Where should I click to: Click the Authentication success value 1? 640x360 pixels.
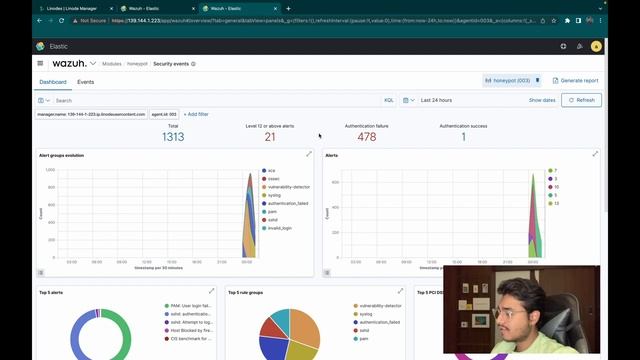coord(464,137)
